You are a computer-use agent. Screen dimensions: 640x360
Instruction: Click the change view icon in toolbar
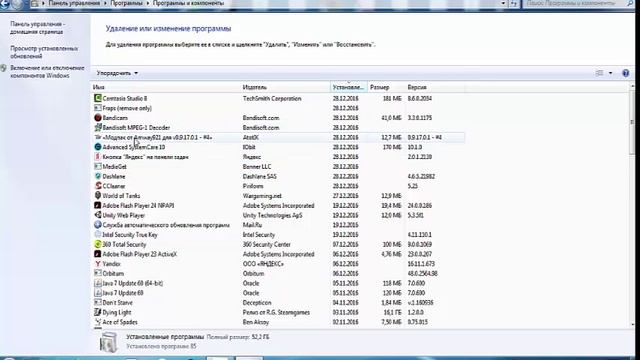point(599,73)
